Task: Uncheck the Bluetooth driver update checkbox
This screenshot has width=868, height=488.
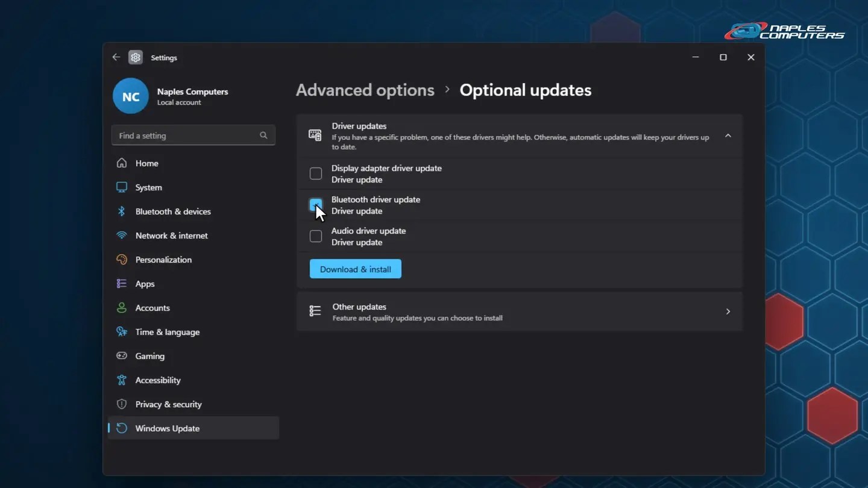Action: point(316,205)
